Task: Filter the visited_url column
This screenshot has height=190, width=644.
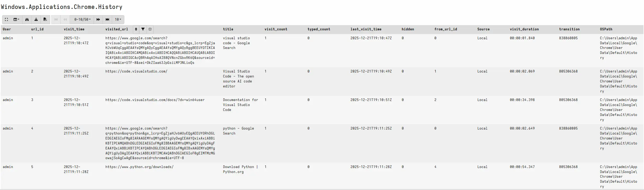Action: (x=143, y=29)
